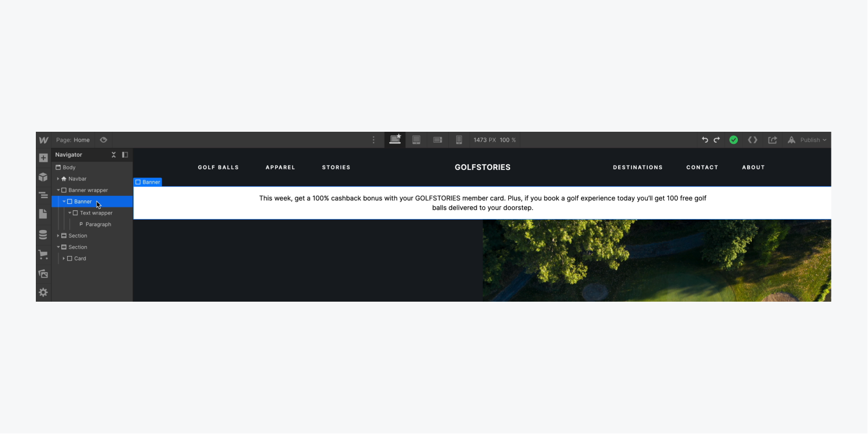
Task: Click the blue Banner canvas label
Action: (x=147, y=182)
